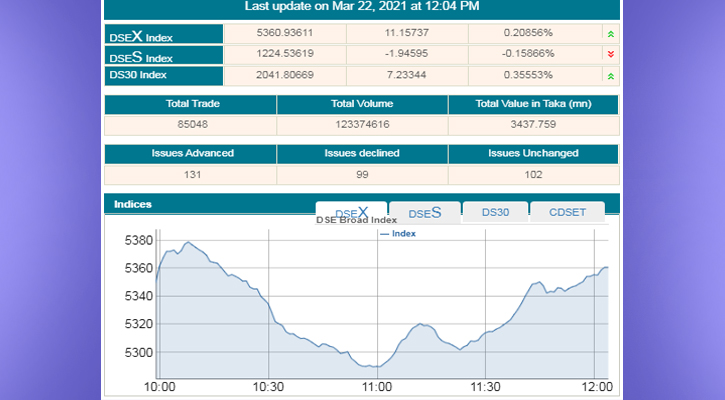Click the Issues declined header
Image resolution: width=725 pixels, height=400 pixels.
coord(362,153)
